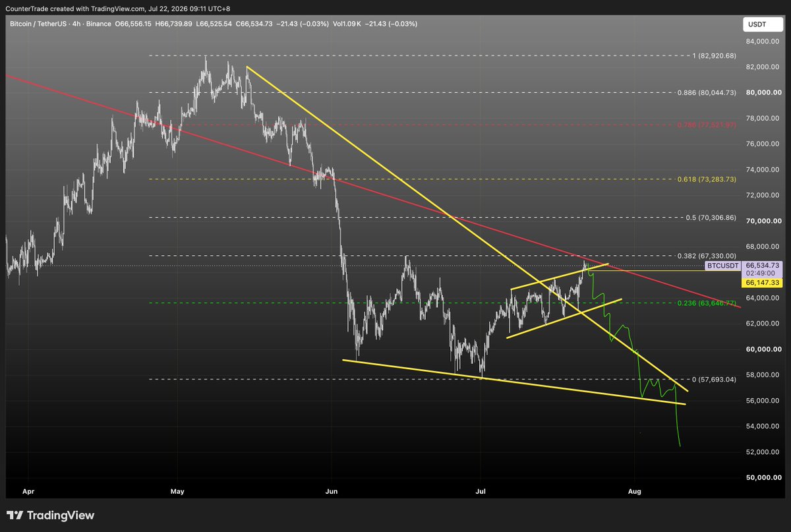Click the Vol 1.09K volume readout

[347, 24]
